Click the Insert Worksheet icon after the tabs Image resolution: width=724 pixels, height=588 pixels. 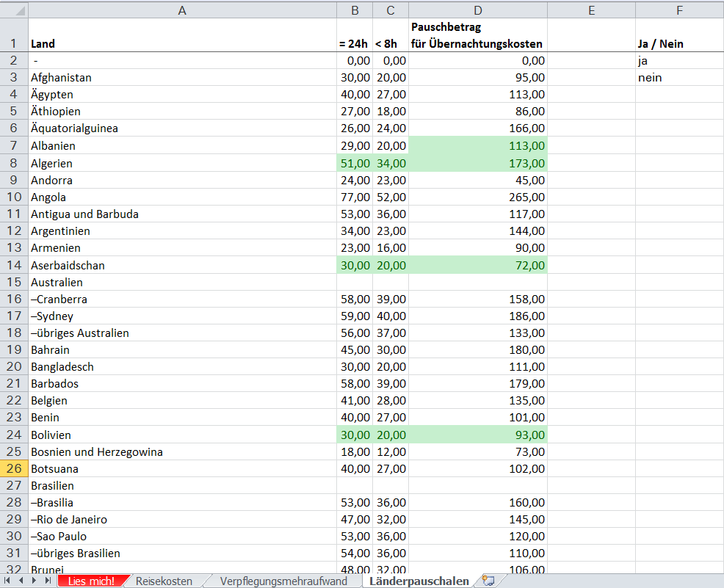click(x=488, y=581)
